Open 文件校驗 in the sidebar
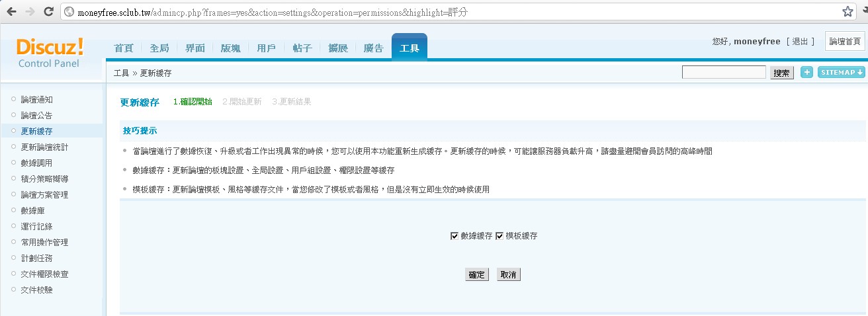This screenshot has height=316, width=868. [37, 290]
